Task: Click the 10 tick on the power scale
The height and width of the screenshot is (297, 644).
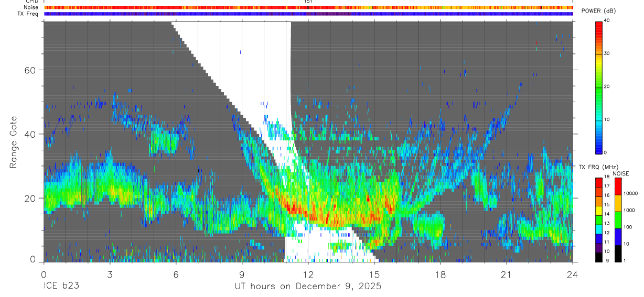Action: click(x=607, y=119)
